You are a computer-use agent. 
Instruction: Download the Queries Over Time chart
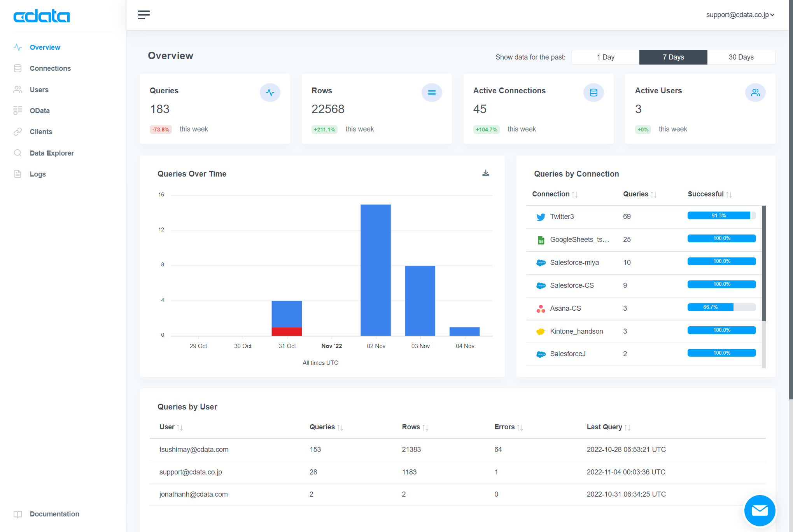[486, 173]
